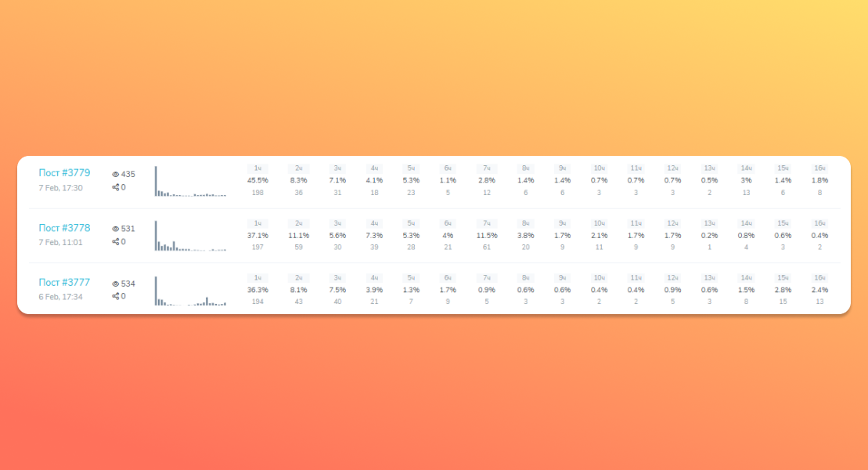This screenshot has width=868, height=470.
Task: Open the Пост #3779 link
Action: point(64,173)
